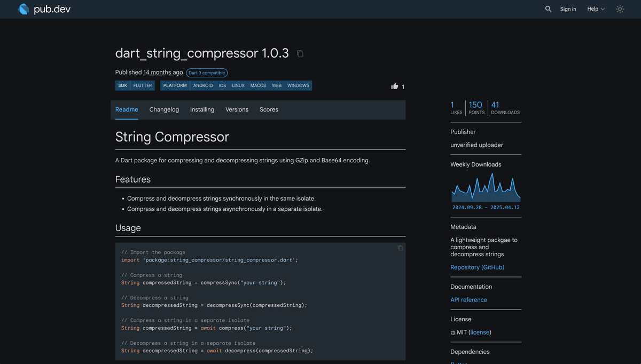Click the MIT license scale icon

coord(454,332)
